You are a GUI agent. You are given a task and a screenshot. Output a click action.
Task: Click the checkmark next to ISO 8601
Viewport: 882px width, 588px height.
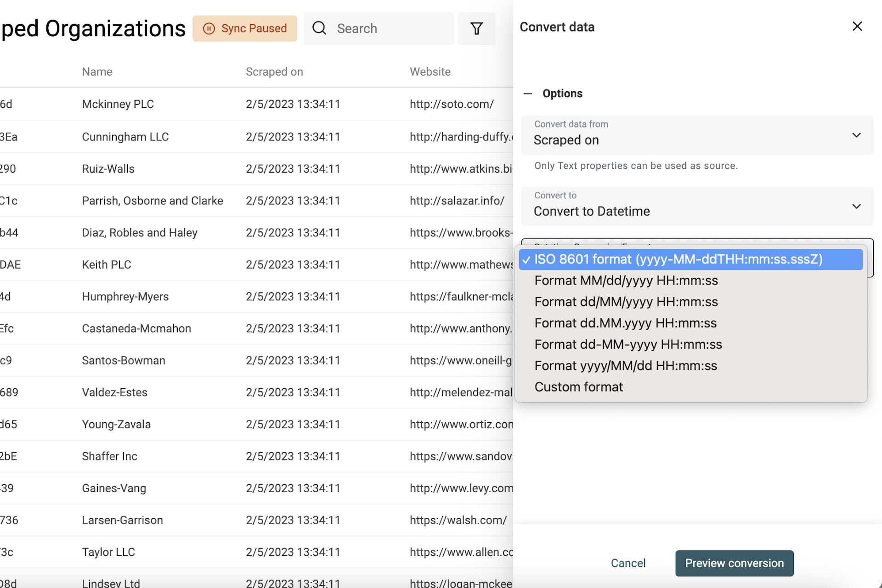click(x=526, y=259)
